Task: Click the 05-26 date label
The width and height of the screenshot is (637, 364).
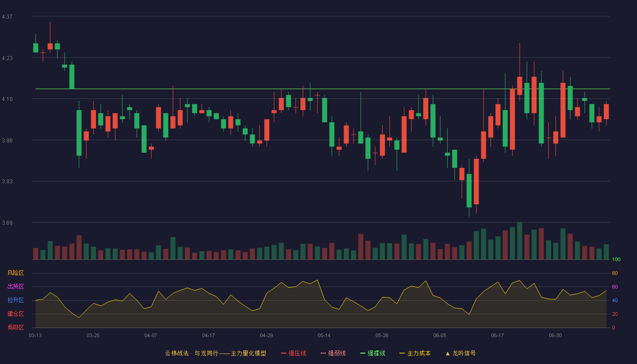Action: tap(382, 335)
